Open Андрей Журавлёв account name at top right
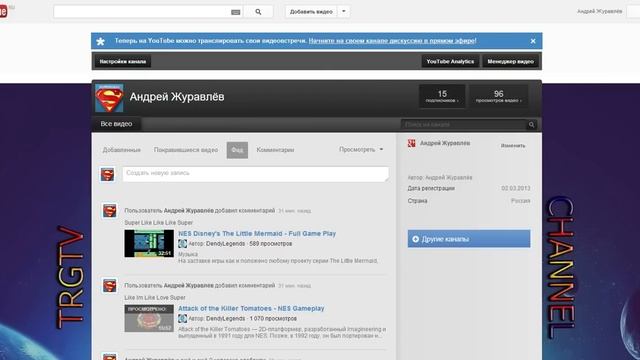This screenshot has height=360, width=640. [x=599, y=11]
